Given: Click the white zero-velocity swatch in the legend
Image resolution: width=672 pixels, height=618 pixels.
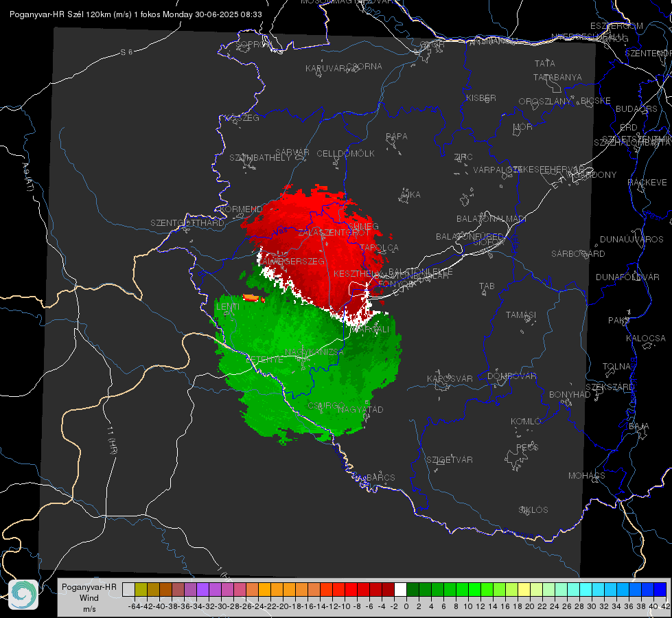Looking at the screenshot, I should [x=400, y=590].
